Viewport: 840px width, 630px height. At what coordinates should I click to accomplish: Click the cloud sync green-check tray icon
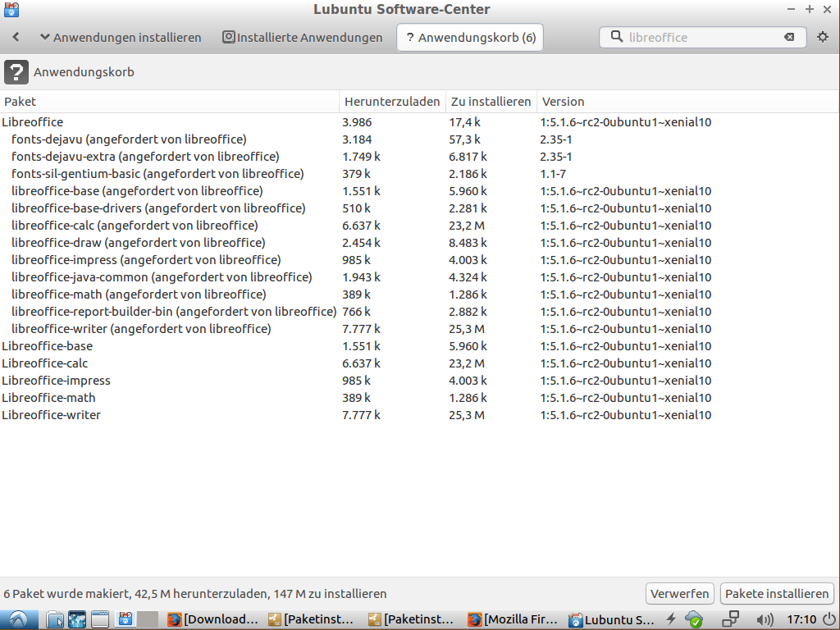(694, 620)
